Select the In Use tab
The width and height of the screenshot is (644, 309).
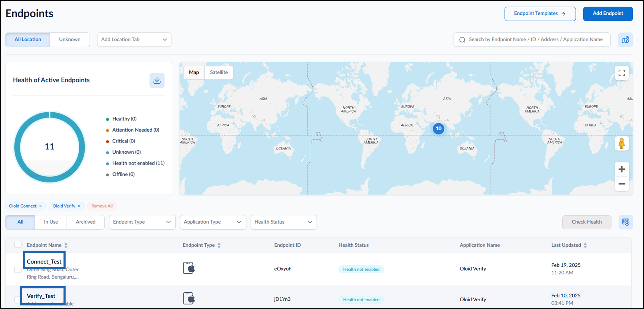point(51,222)
